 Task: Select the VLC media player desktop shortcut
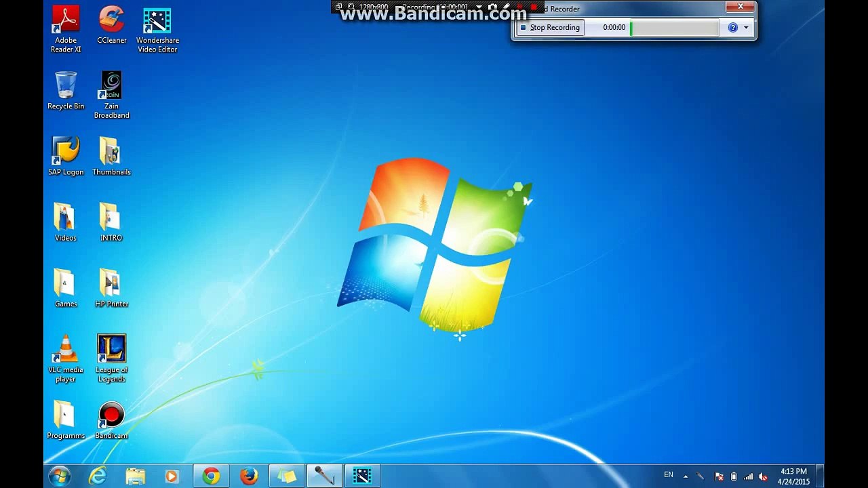coord(66,359)
